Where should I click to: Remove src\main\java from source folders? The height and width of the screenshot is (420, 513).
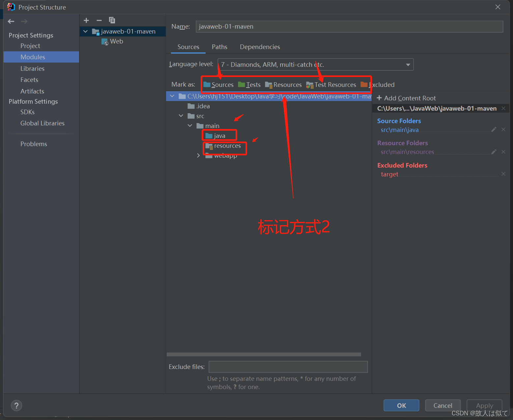click(x=503, y=130)
